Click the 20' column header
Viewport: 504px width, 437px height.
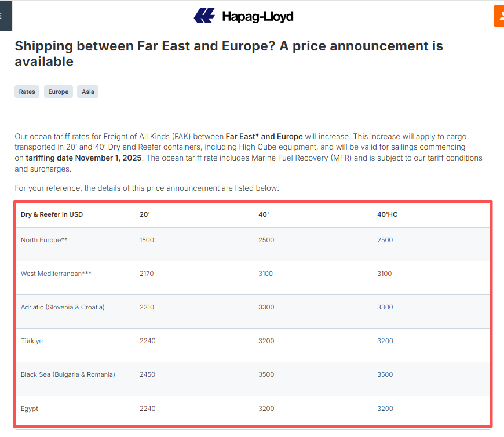click(x=145, y=214)
